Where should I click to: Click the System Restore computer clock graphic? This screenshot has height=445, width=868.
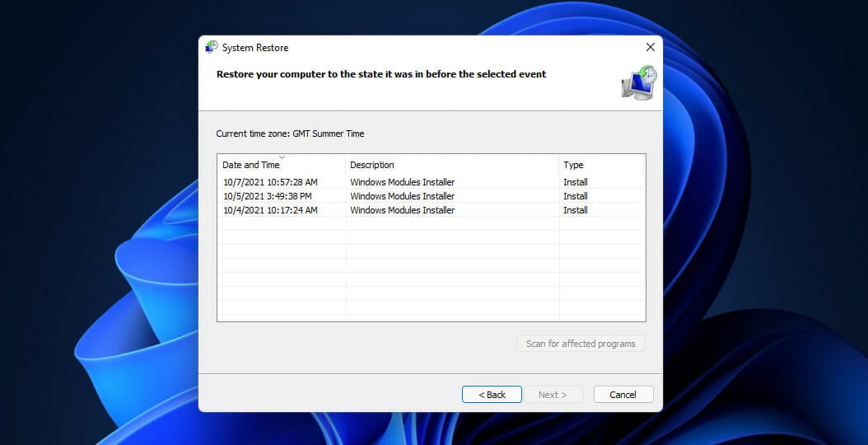pyautogui.click(x=639, y=82)
